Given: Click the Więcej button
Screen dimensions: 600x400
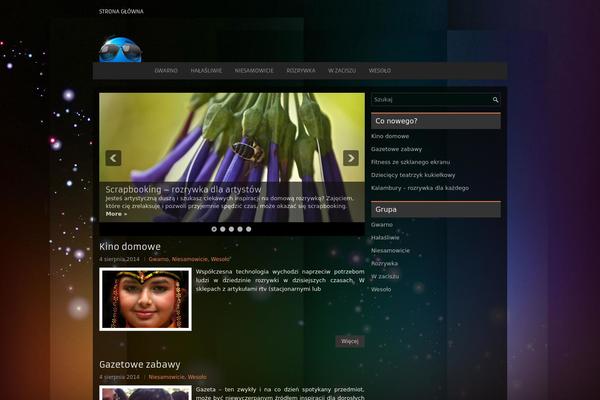Looking at the screenshot, I should click(x=350, y=341).
